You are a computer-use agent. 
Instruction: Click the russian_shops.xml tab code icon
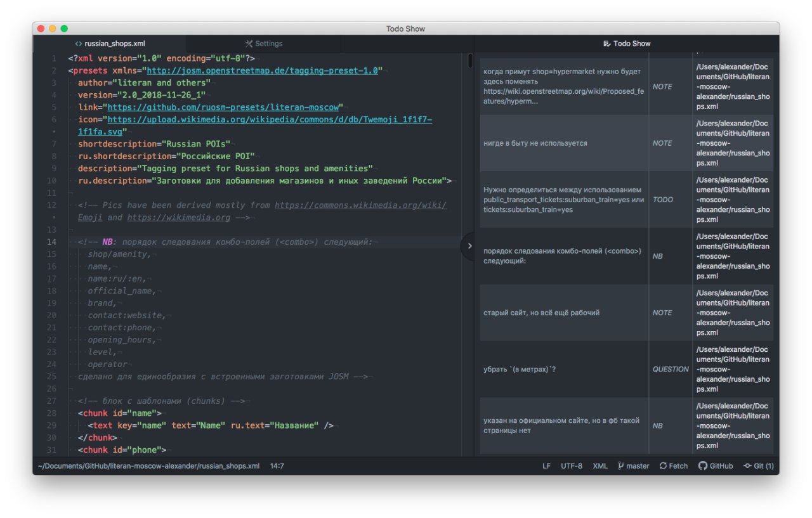(x=78, y=44)
